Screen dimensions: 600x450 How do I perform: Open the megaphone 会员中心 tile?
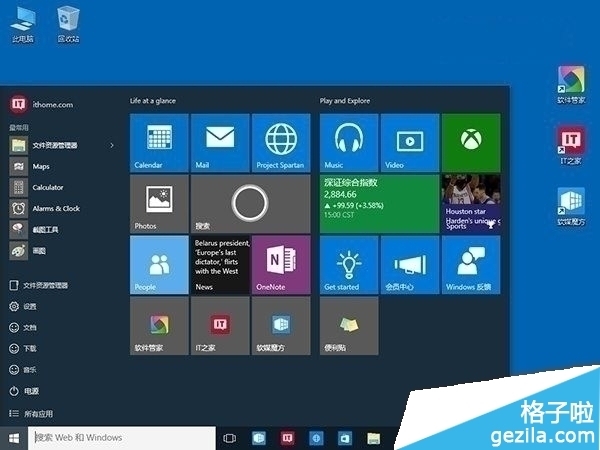[x=410, y=265]
